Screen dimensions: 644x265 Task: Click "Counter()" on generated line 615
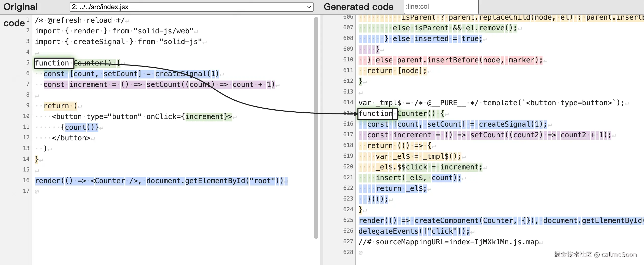[416, 113]
